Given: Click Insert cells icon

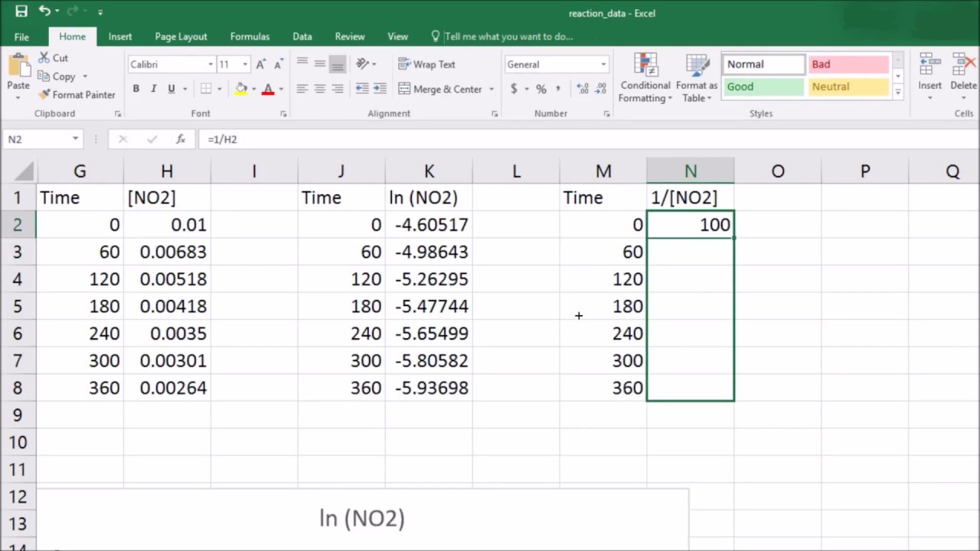Looking at the screenshot, I should coord(930,64).
